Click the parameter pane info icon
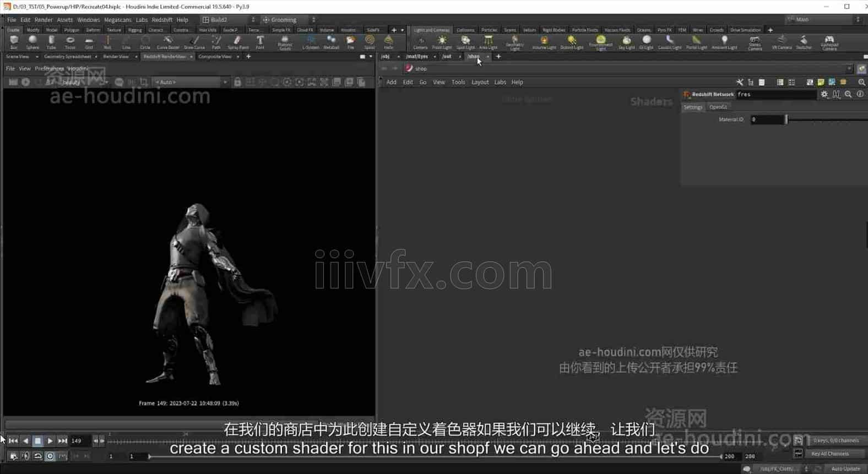Screen dimensions: 868x474 (860, 94)
